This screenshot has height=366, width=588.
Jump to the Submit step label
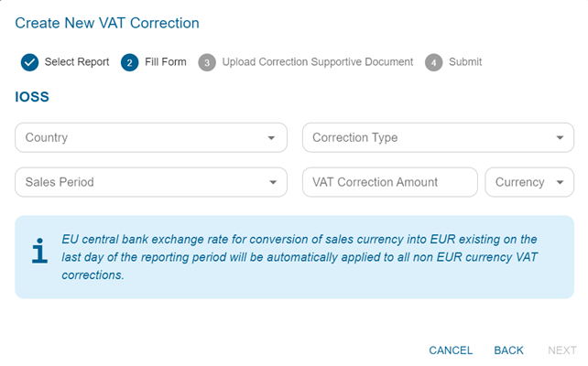[x=465, y=62]
